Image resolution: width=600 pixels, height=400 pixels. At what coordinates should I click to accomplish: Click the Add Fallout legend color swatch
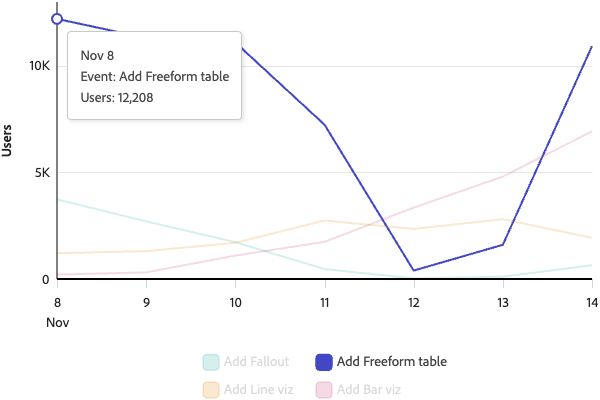(211, 362)
